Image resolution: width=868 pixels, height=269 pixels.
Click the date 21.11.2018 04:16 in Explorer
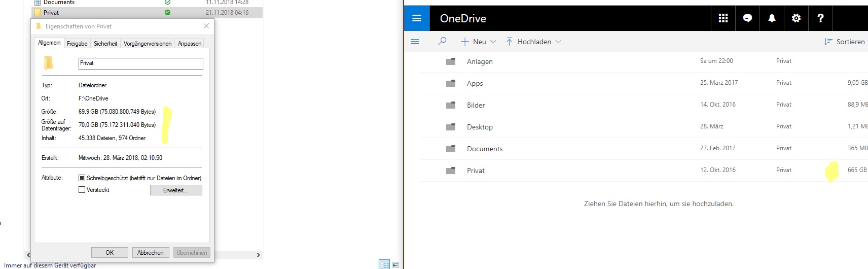[x=227, y=13]
